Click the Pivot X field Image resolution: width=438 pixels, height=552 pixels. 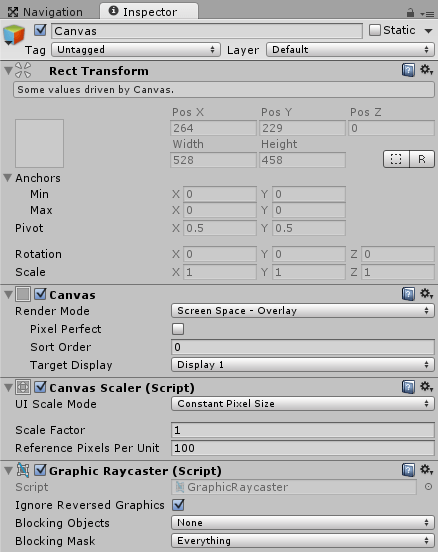point(220,228)
